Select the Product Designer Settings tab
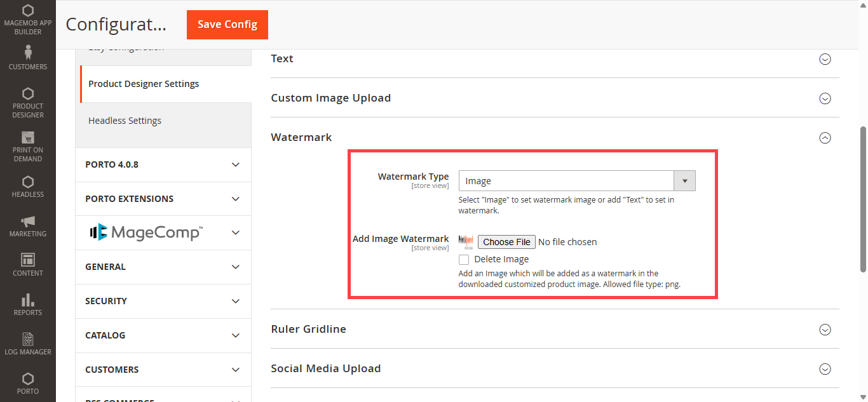868x402 pixels. (144, 84)
